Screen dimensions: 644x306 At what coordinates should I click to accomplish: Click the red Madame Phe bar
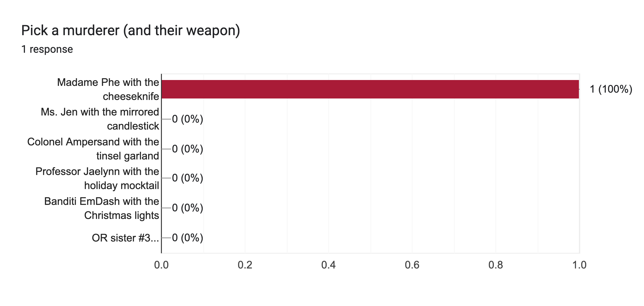coord(370,89)
